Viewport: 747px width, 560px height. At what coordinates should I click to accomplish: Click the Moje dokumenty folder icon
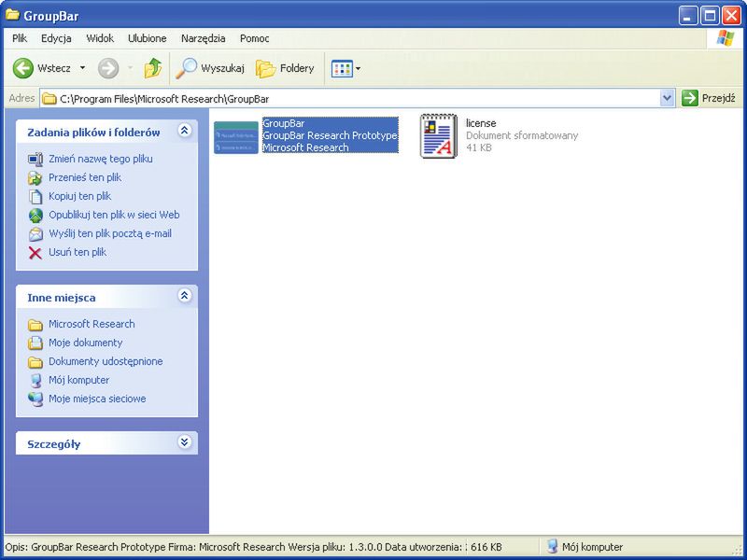(x=35, y=343)
